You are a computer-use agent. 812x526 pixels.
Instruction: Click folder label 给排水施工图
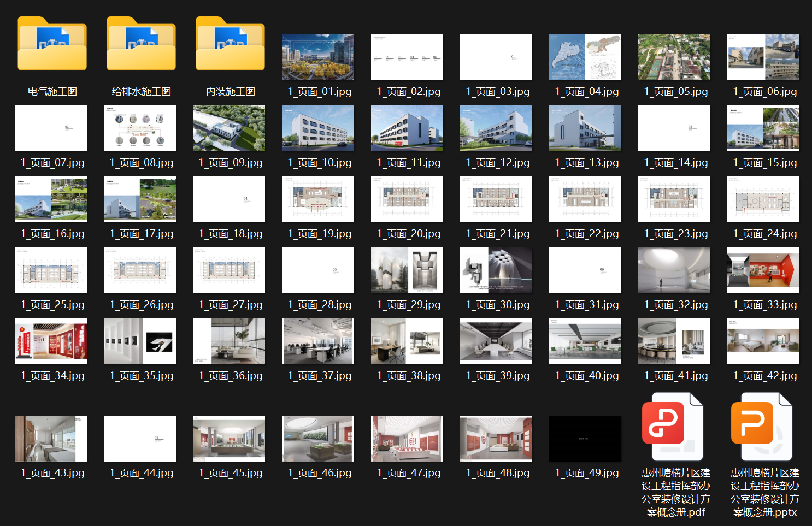(142, 92)
